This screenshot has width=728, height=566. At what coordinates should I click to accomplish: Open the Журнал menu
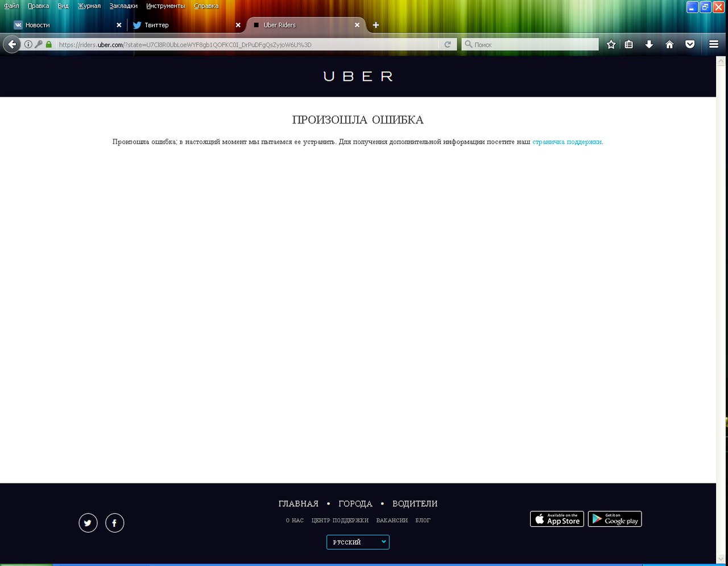point(89,6)
